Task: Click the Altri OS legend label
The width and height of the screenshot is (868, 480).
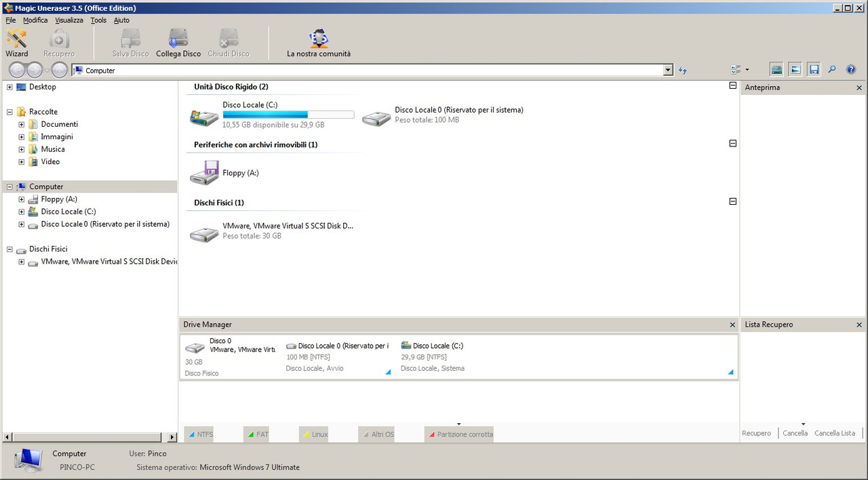Action: click(x=377, y=435)
